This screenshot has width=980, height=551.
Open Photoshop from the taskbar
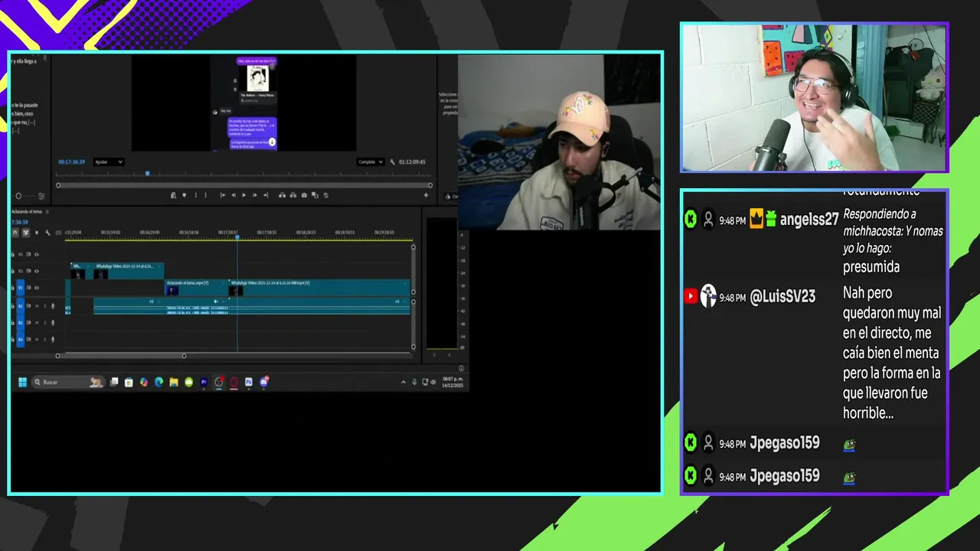(x=248, y=382)
